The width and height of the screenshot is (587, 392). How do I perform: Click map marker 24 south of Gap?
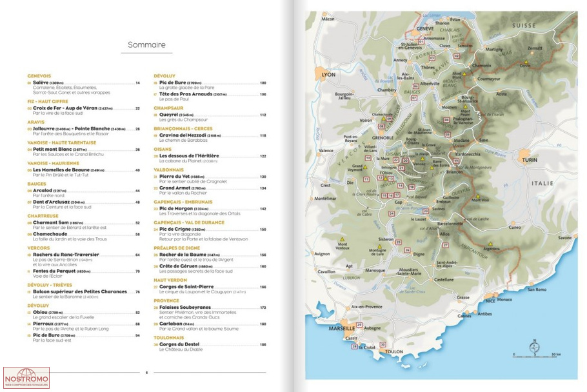pos(392,213)
